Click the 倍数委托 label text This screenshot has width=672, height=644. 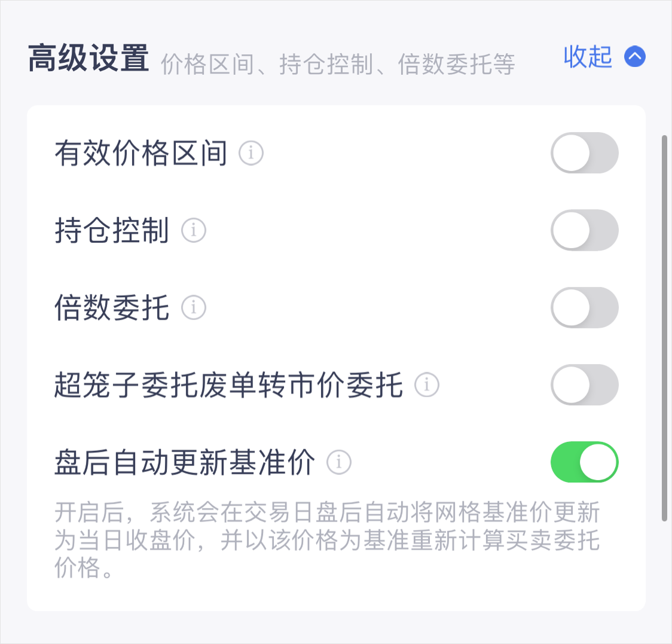coord(112,308)
